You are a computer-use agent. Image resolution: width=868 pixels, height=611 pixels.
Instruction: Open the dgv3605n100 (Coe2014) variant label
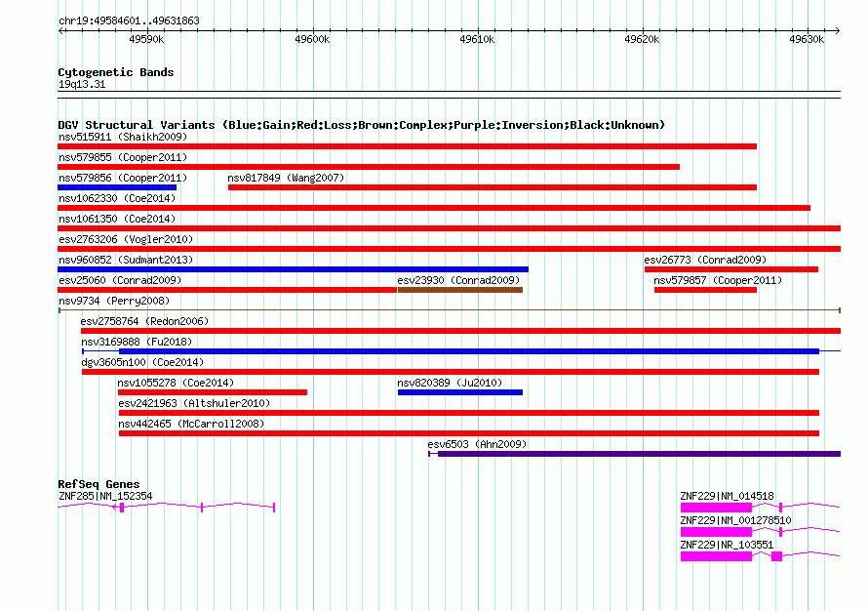click(142, 362)
